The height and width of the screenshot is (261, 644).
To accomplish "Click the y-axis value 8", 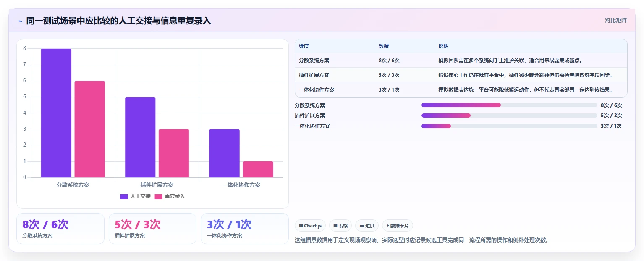I will pos(25,48).
